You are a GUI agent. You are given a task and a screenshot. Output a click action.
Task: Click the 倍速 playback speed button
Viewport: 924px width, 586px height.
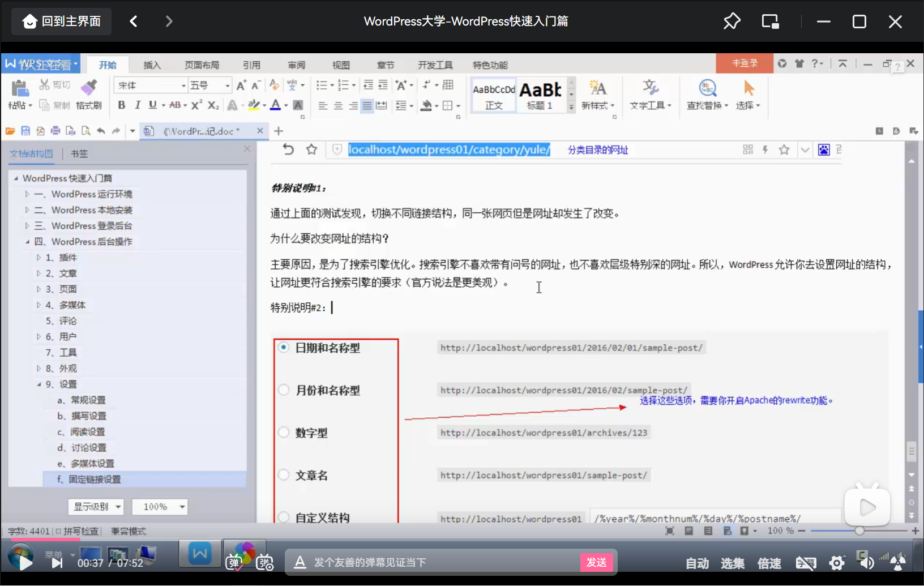click(x=769, y=563)
